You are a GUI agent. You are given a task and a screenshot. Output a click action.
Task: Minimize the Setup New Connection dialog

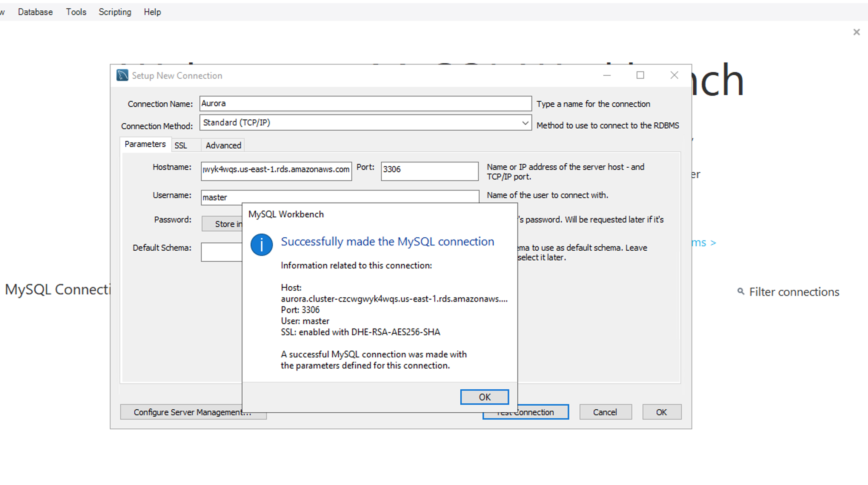tap(607, 75)
